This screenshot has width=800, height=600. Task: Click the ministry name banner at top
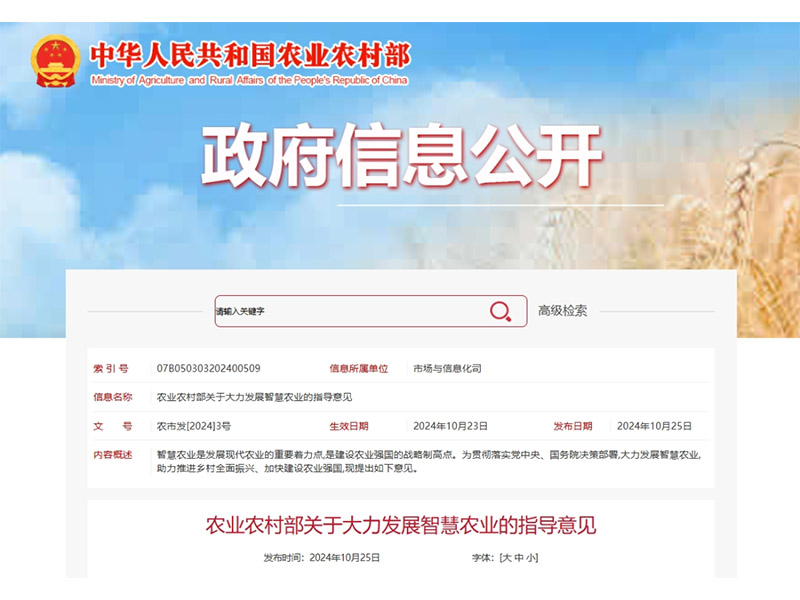coord(250,60)
